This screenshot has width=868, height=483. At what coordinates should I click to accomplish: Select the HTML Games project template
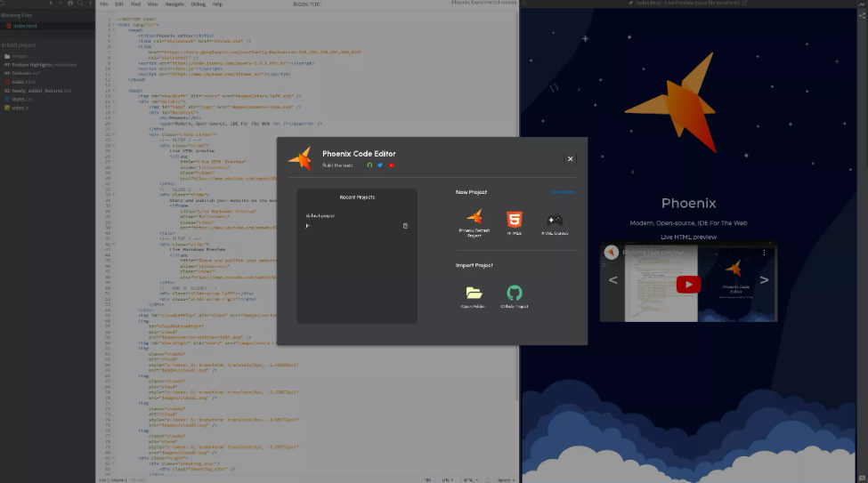(x=555, y=221)
